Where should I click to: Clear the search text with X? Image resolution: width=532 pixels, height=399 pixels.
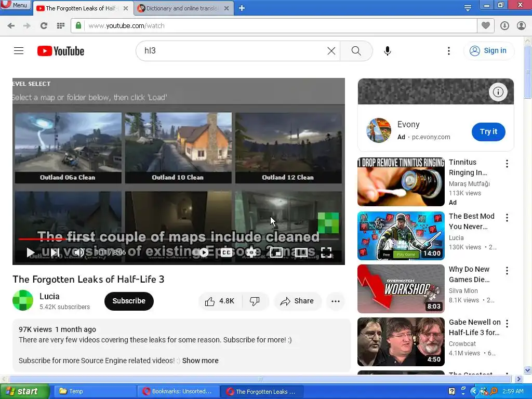coord(331,51)
